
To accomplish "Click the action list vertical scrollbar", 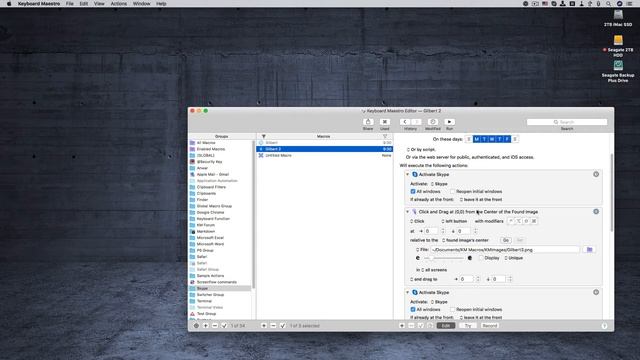I will click(611, 192).
